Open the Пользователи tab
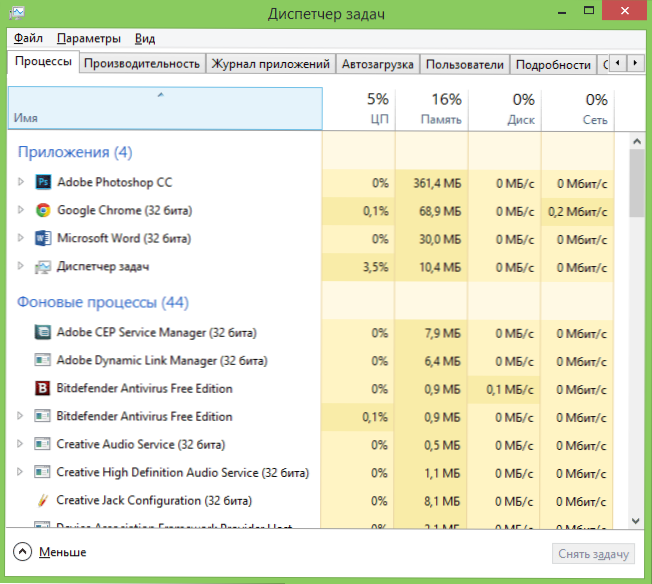This screenshot has width=652, height=584. coord(464,64)
